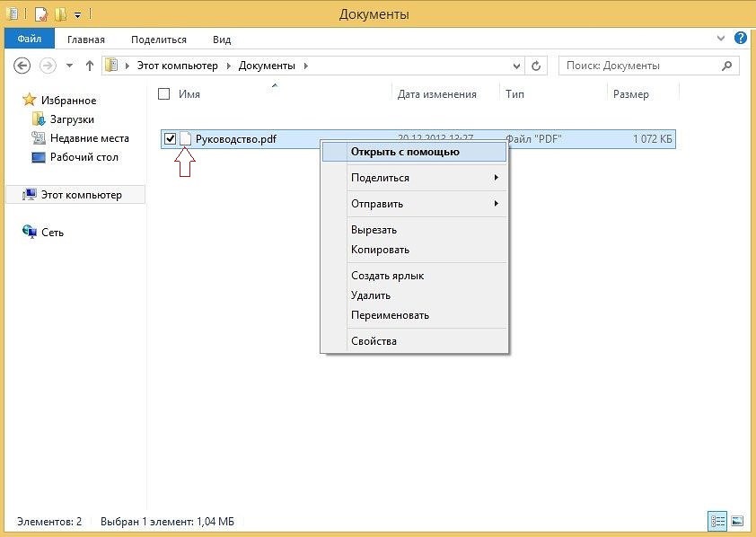Select Избранное in the navigation pane
Viewport: 756px width, 537px height.
68,101
